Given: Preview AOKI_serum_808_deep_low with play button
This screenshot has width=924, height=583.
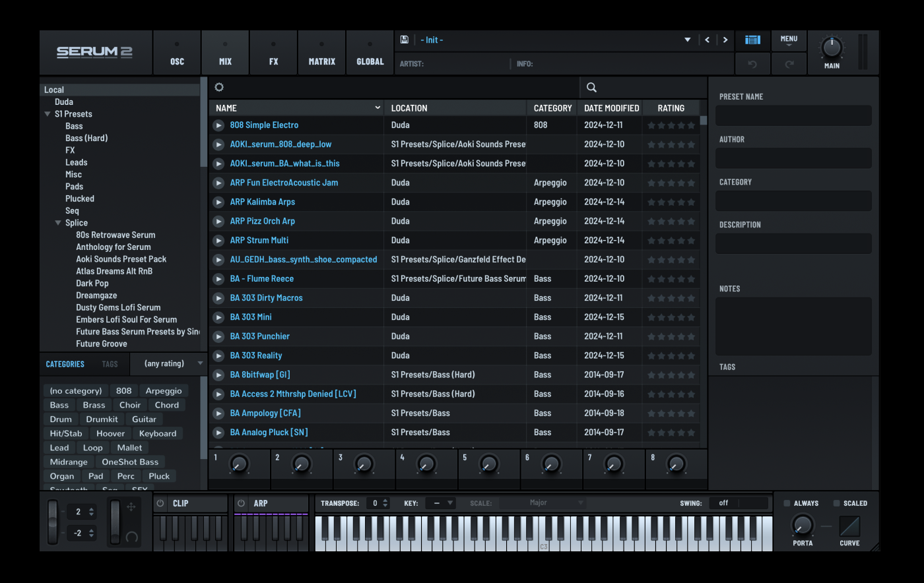Looking at the screenshot, I should [218, 144].
